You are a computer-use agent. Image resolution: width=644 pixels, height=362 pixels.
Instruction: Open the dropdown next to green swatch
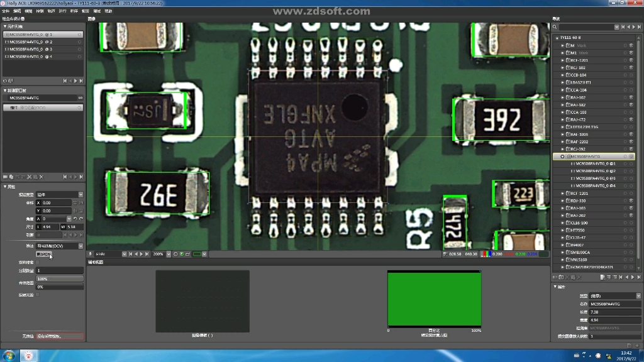(x=204, y=254)
